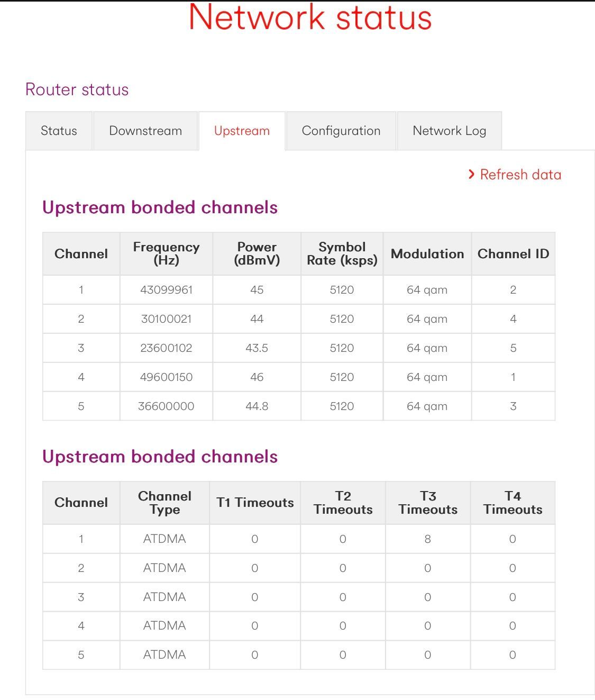Click the Router status heading
Viewport: 595px width, 700px height.
click(x=77, y=89)
